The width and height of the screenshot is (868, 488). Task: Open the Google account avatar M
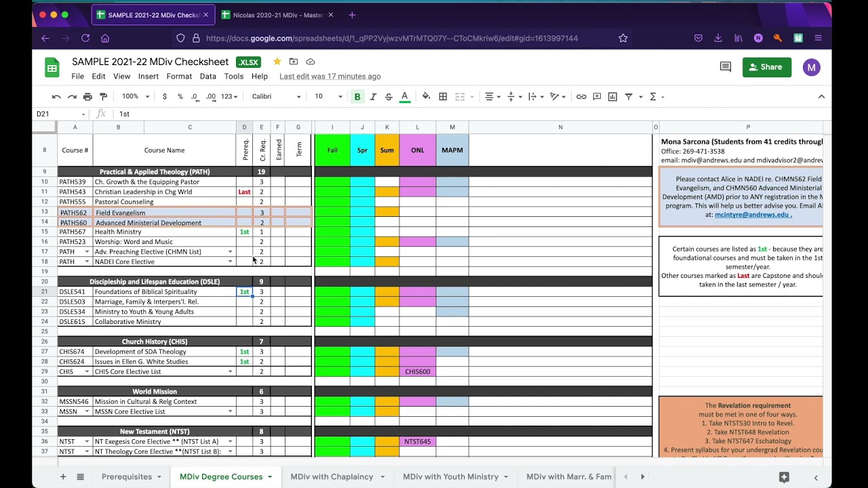[x=812, y=67]
